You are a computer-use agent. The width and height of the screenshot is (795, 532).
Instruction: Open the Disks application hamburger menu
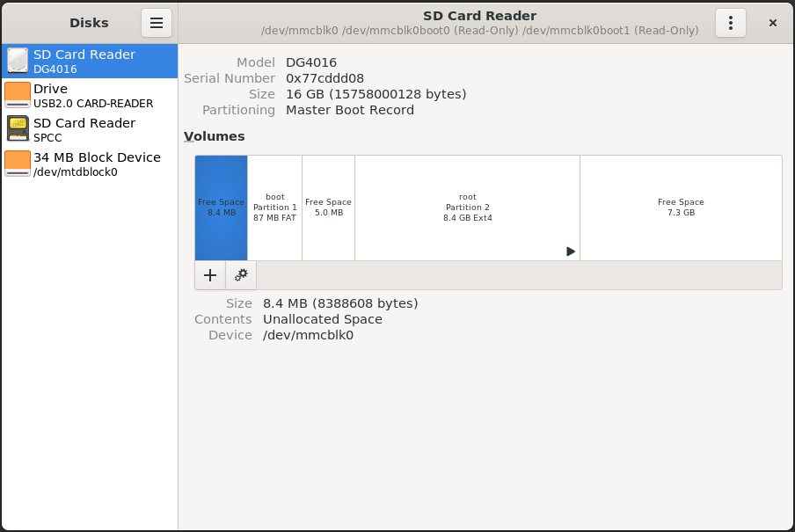[x=157, y=23]
